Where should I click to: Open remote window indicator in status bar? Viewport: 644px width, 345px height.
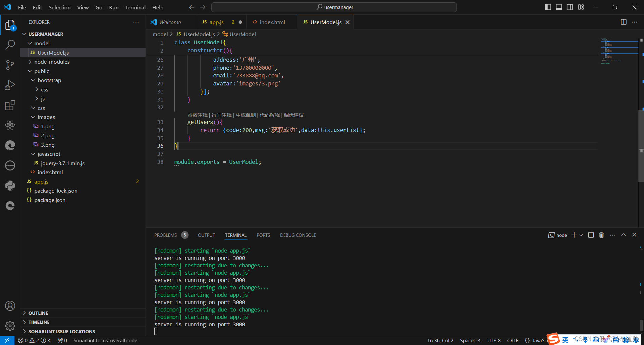pos(7,340)
